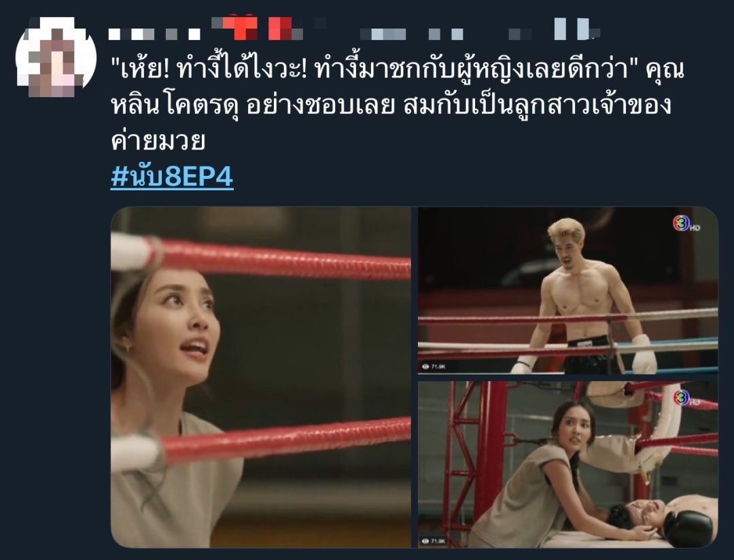Click the Channel 3 HD logo on bottom-right image

[686, 398]
